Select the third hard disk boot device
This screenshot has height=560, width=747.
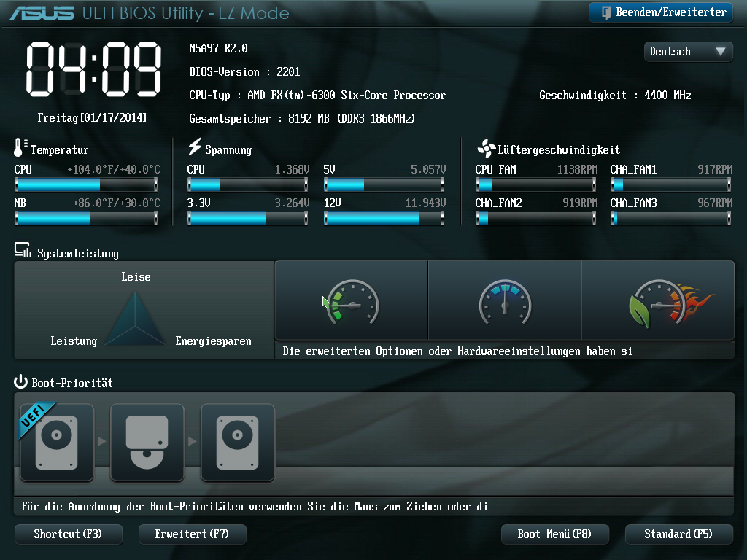238,443
